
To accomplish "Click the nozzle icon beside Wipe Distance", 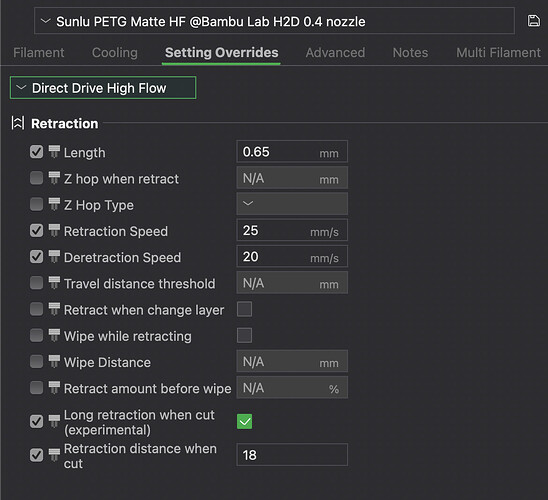I will 54,362.
